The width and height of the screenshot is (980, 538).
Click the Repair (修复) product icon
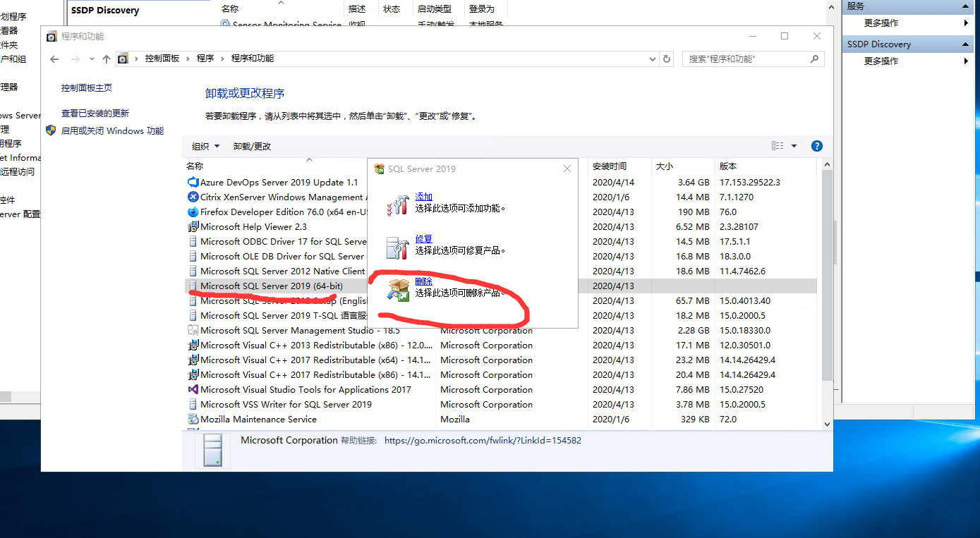coord(397,247)
